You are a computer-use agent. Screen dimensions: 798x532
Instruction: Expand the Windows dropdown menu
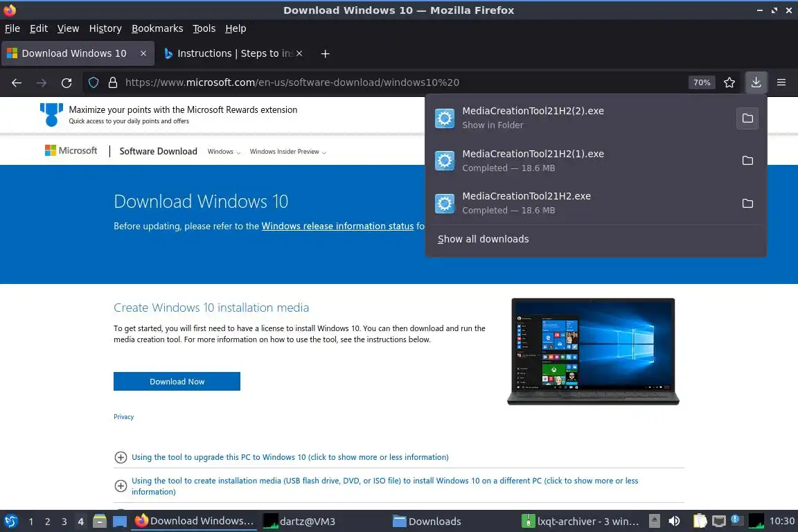(224, 152)
